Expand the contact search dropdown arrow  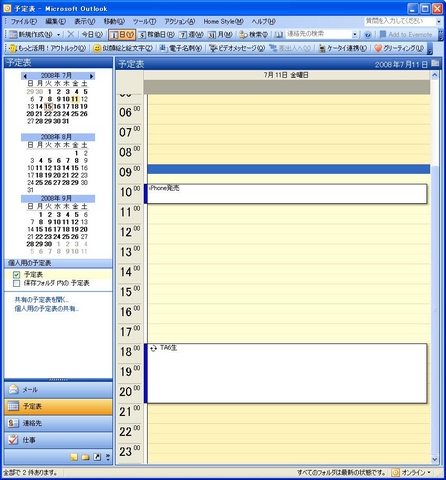pos(355,34)
